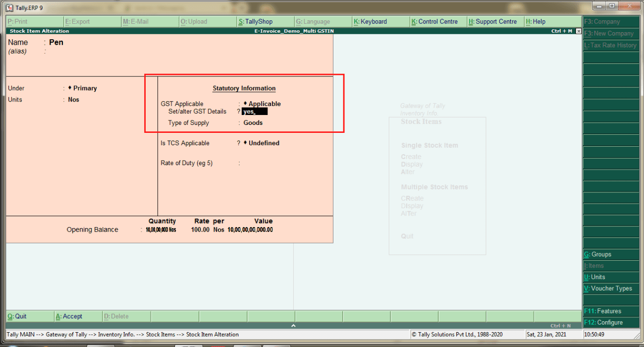Open the Keyboard menu button
This screenshot has width=644, height=347.
pyautogui.click(x=380, y=22)
